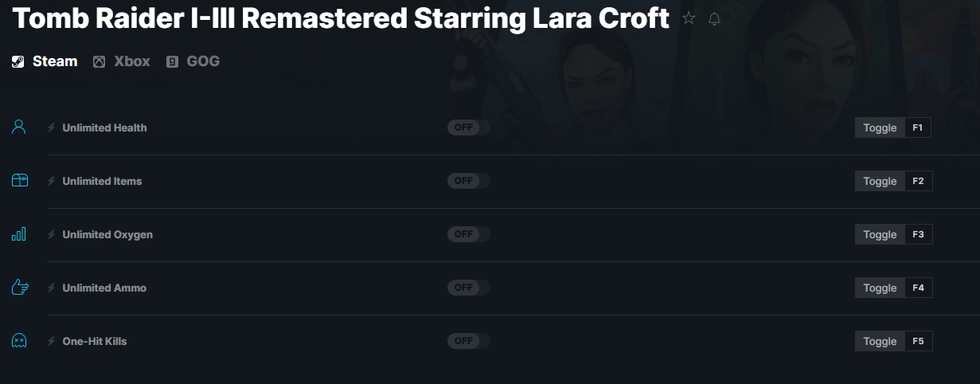Click the F5 hotkey box
The width and height of the screenshot is (980, 384).
pyautogui.click(x=918, y=341)
